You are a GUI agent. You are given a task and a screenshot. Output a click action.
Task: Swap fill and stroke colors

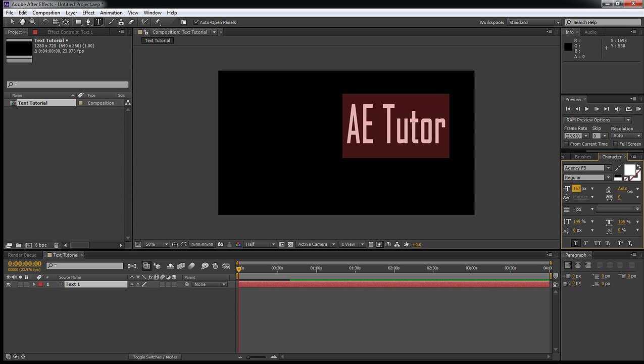click(x=639, y=166)
